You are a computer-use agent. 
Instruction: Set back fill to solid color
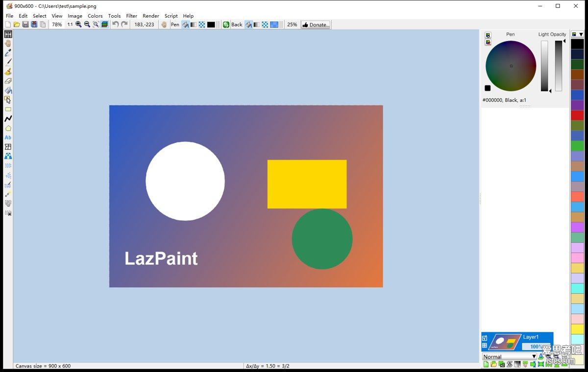click(248, 24)
